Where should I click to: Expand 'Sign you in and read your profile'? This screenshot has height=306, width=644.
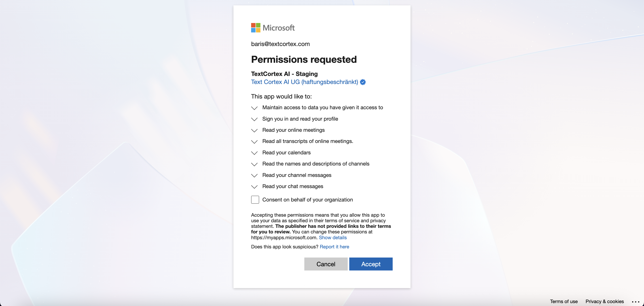coord(254,119)
